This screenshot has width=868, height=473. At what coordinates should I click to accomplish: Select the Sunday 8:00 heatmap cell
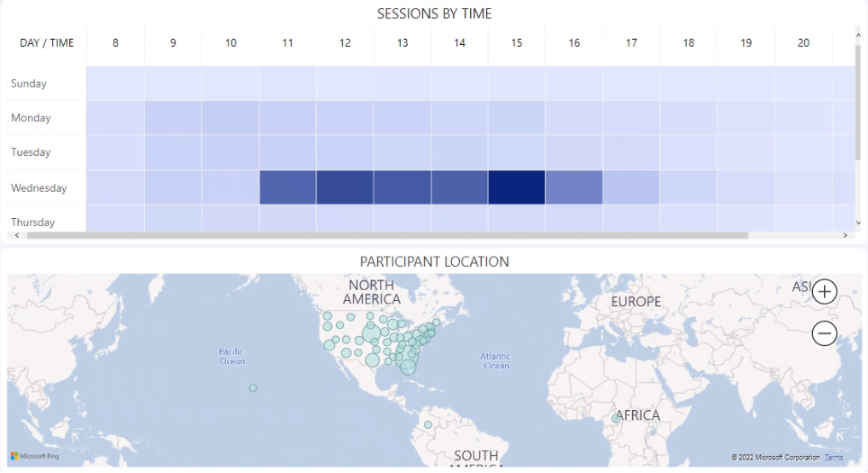point(115,83)
